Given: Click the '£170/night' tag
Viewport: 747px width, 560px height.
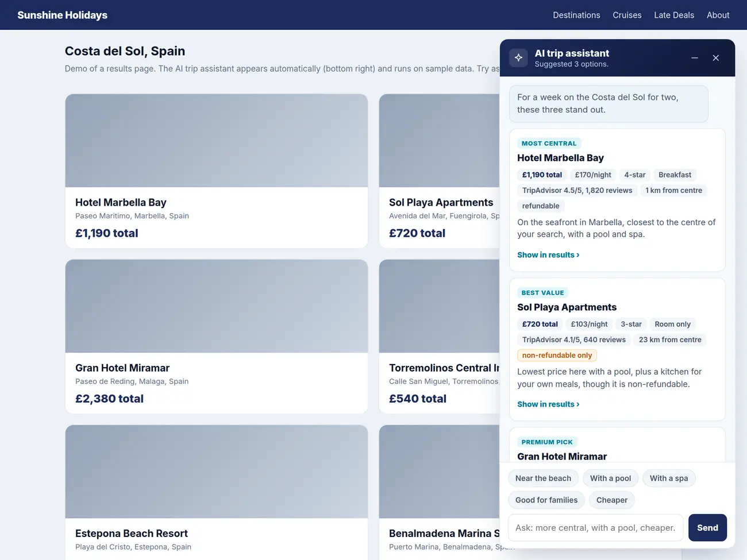Looking at the screenshot, I should (593, 175).
